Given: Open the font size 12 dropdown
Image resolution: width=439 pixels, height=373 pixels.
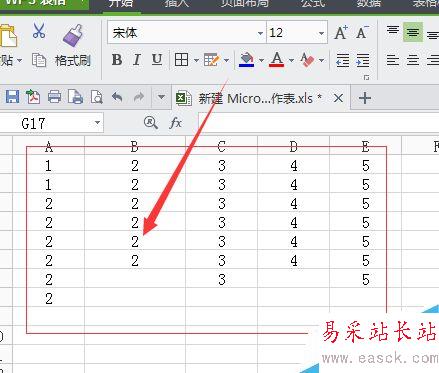Looking at the screenshot, I should coord(321,33).
